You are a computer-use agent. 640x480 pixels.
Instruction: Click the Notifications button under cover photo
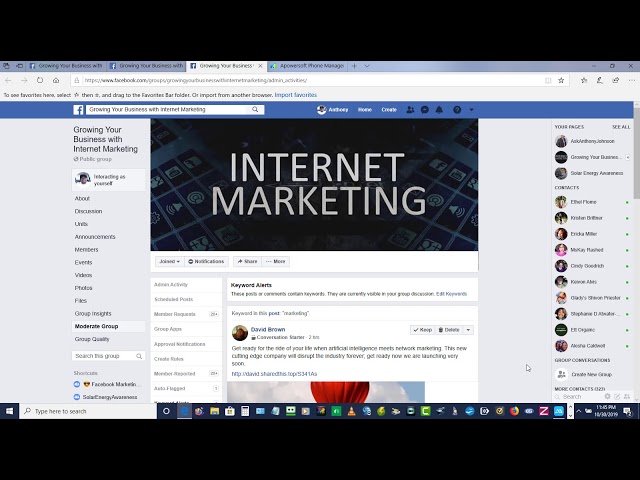(x=206, y=261)
